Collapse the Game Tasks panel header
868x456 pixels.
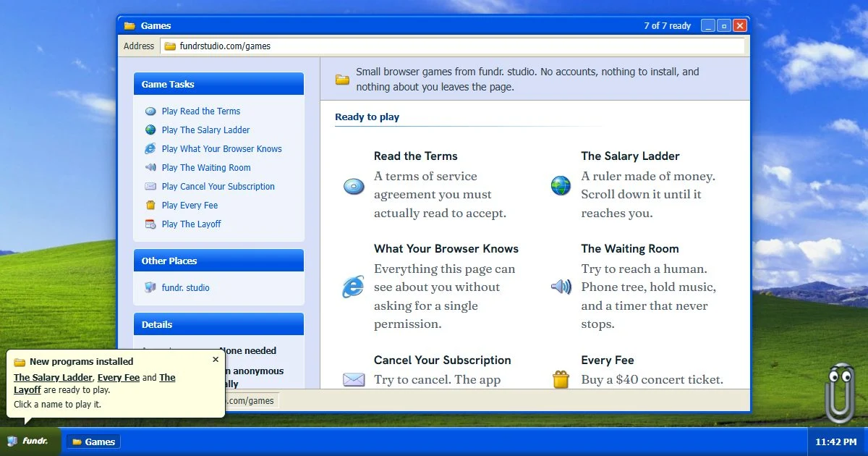218,84
